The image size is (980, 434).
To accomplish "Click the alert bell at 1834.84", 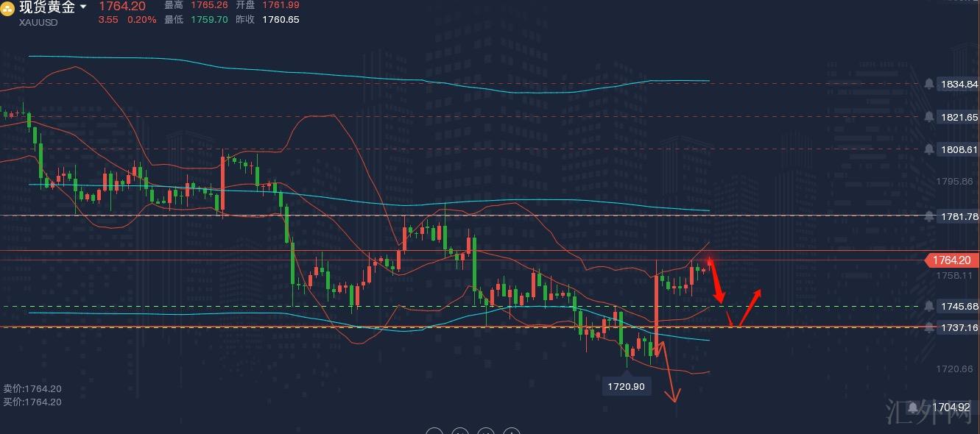I will click(930, 84).
